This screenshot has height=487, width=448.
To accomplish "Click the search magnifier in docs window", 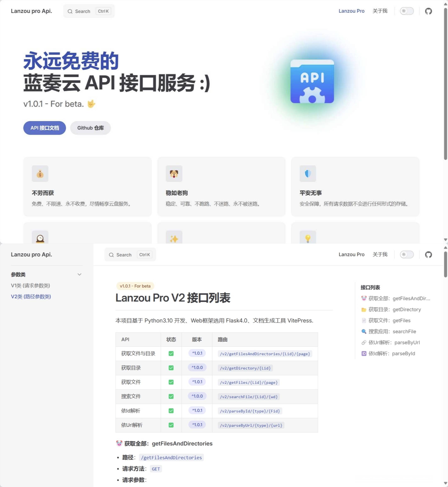I will [111, 255].
